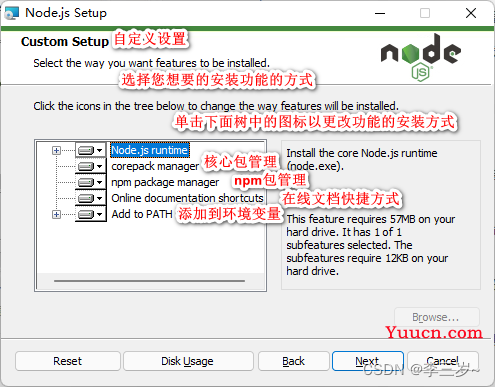Screen dimensions: 495x387
Task: Select the corepack manager feature
Action: [155, 166]
